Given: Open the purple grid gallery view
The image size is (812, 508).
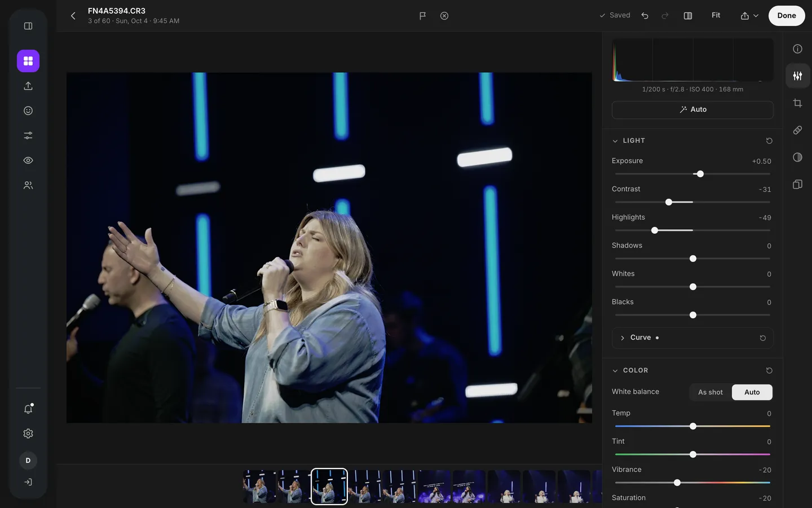Looking at the screenshot, I should (x=28, y=61).
